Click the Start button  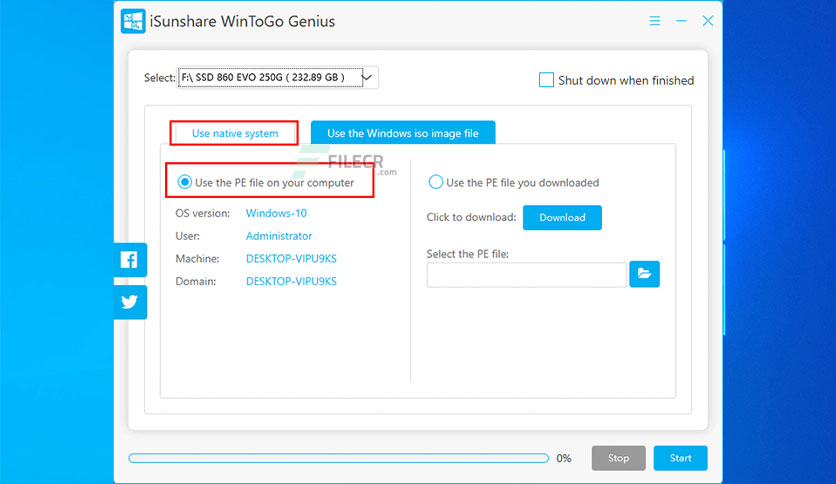pyautogui.click(x=680, y=458)
